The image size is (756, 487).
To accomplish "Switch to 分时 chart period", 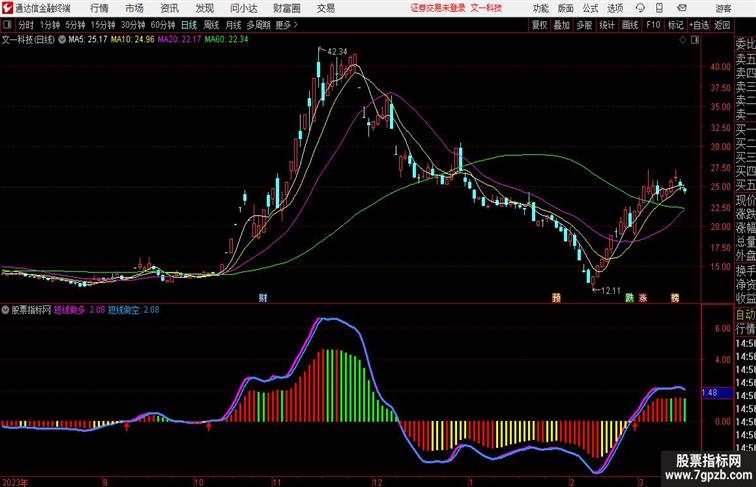I will (26, 25).
